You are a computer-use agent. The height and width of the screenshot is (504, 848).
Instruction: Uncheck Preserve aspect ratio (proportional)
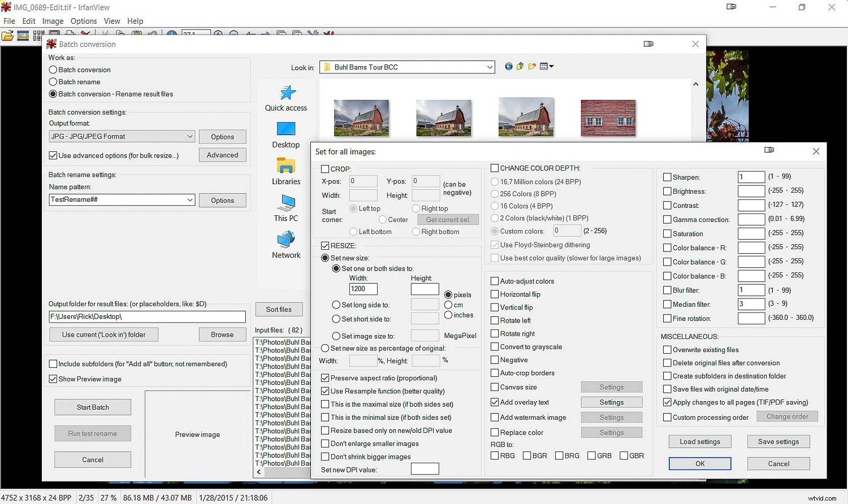(x=325, y=377)
